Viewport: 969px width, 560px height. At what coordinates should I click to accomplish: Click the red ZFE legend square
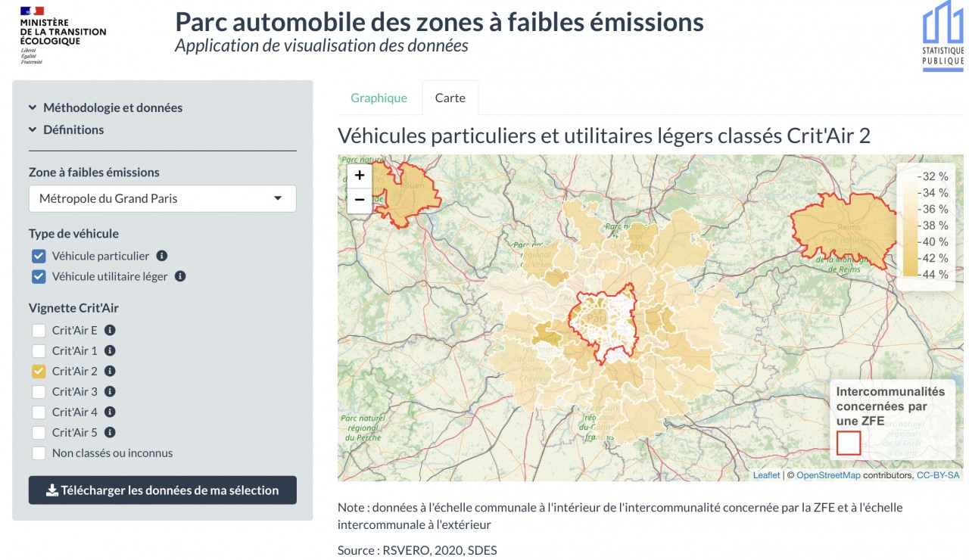849,443
